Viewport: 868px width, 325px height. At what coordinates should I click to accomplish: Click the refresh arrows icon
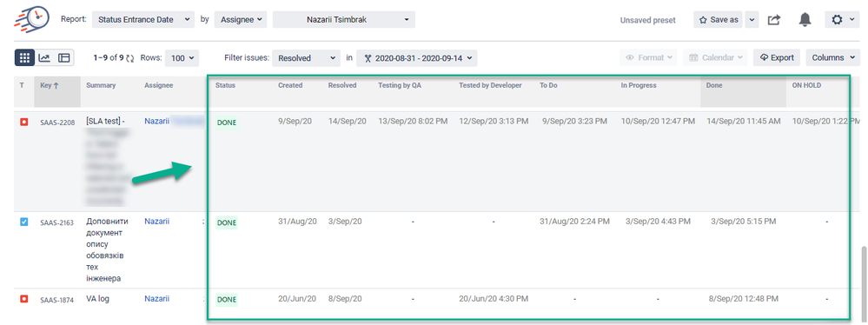coord(130,57)
